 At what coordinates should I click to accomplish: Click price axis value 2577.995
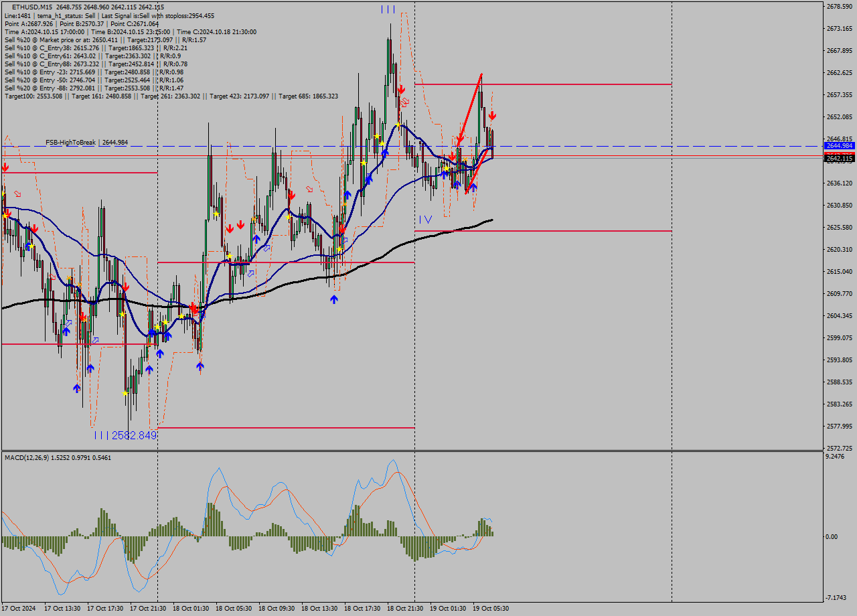coord(839,427)
